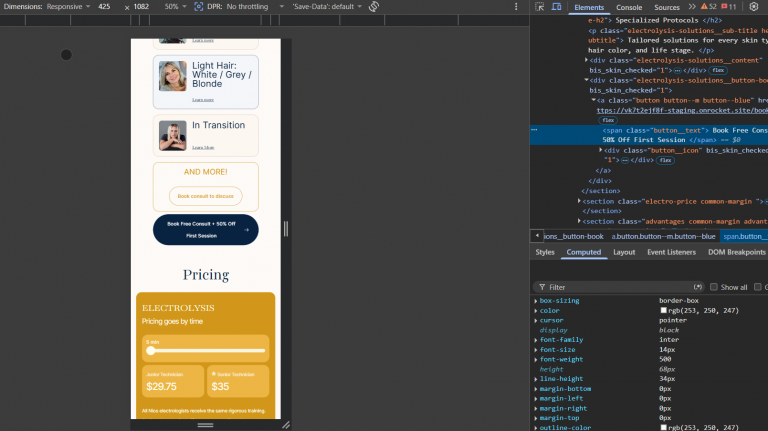Click the viewport height field 1082
768x431 pixels.
(x=141, y=7)
